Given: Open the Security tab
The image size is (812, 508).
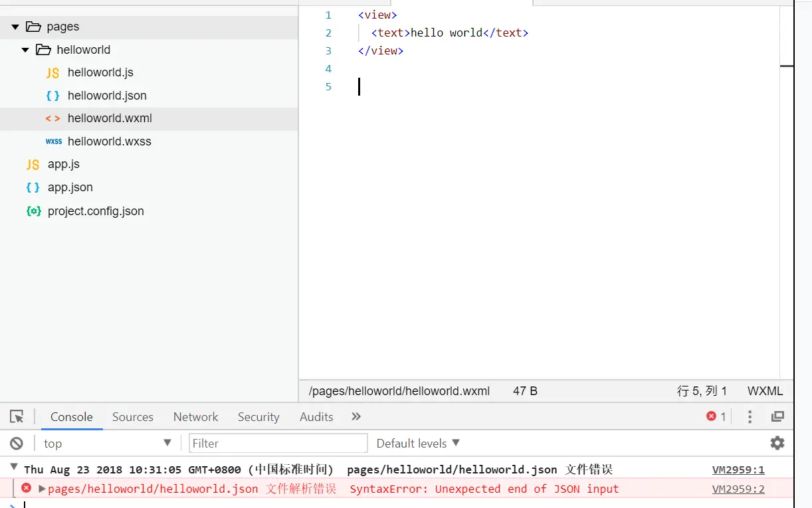Looking at the screenshot, I should tap(258, 417).
